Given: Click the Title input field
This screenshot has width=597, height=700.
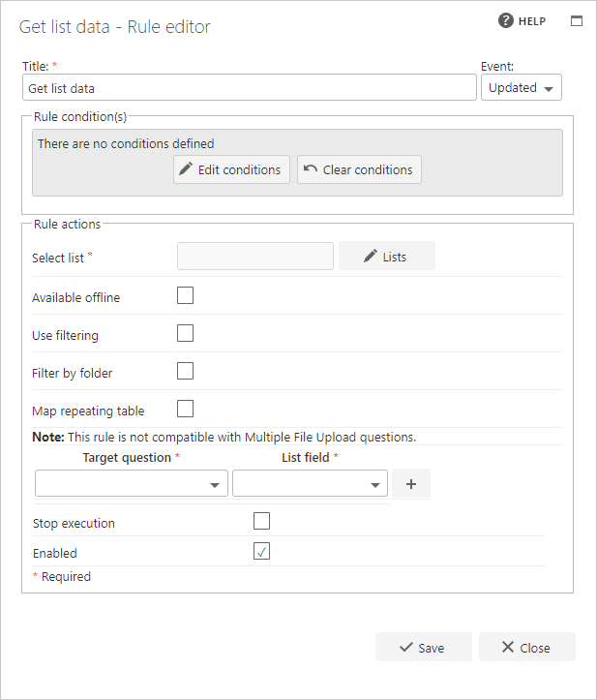Looking at the screenshot, I should click(250, 87).
